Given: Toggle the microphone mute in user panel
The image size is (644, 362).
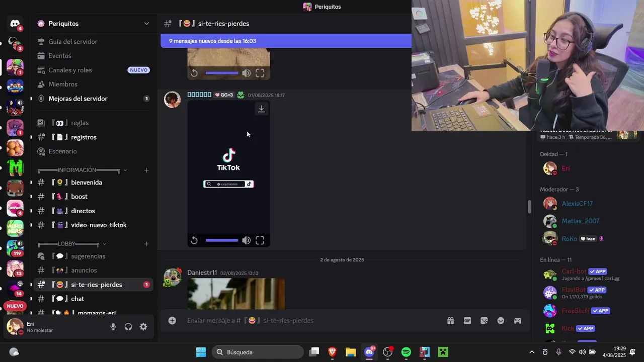Looking at the screenshot, I should tap(113, 327).
